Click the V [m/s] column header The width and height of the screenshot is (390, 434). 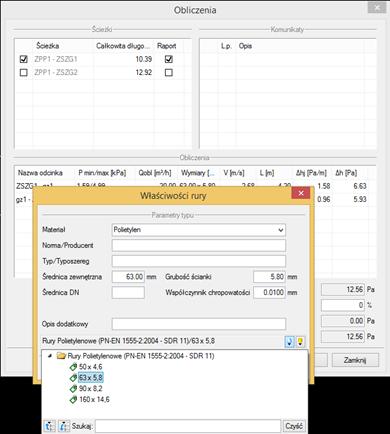[x=234, y=173]
